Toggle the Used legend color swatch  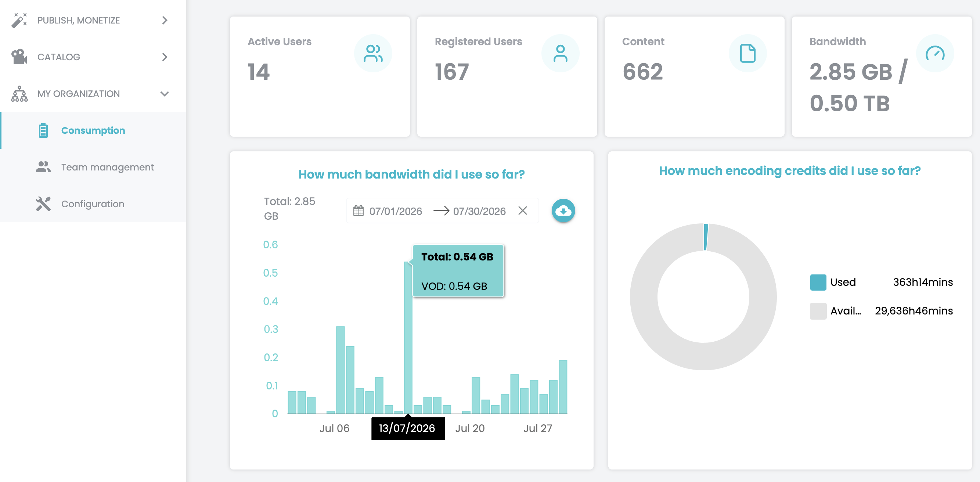(818, 282)
